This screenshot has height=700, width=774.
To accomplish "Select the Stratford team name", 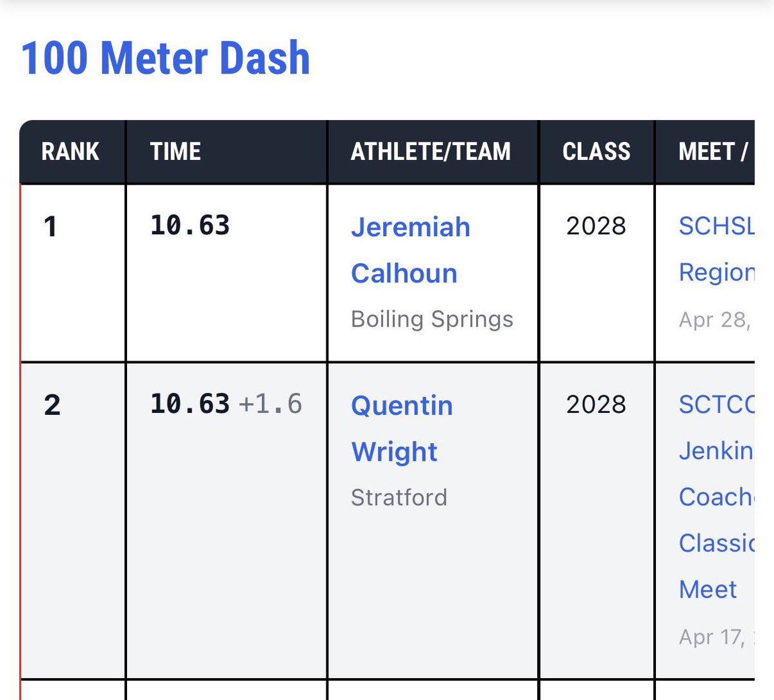I will (x=399, y=497).
